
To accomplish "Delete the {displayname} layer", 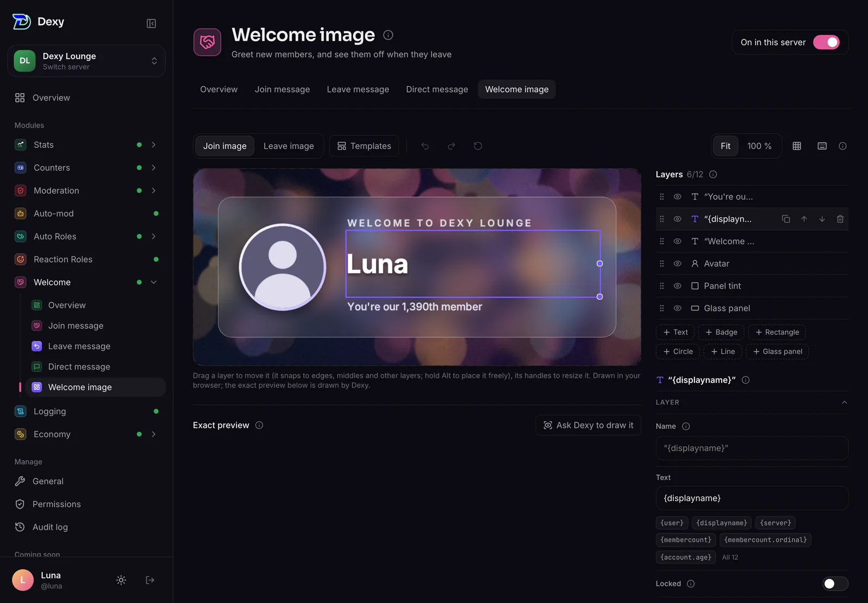I will [840, 219].
